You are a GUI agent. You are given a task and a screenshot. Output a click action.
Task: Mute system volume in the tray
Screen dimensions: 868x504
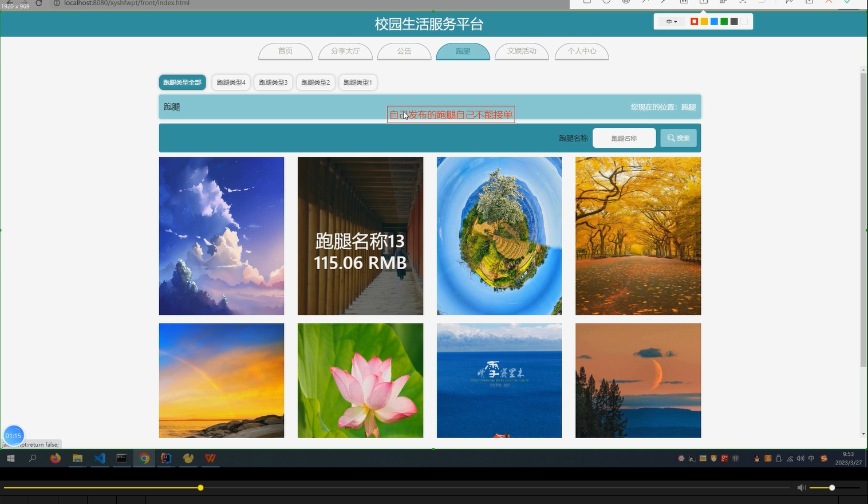point(800,458)
